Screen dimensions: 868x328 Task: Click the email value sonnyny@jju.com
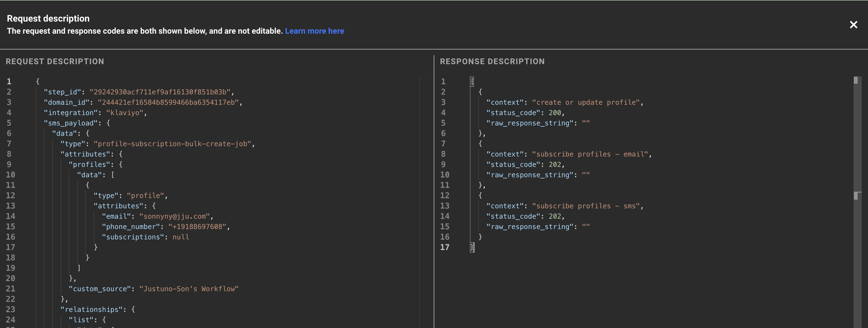pos(174,216)
